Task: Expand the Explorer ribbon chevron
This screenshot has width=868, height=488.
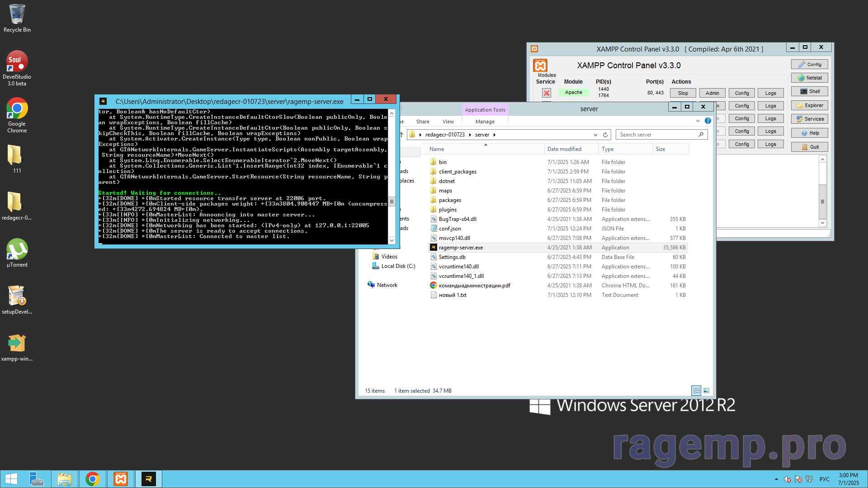Action: click(x=698, y=121)
